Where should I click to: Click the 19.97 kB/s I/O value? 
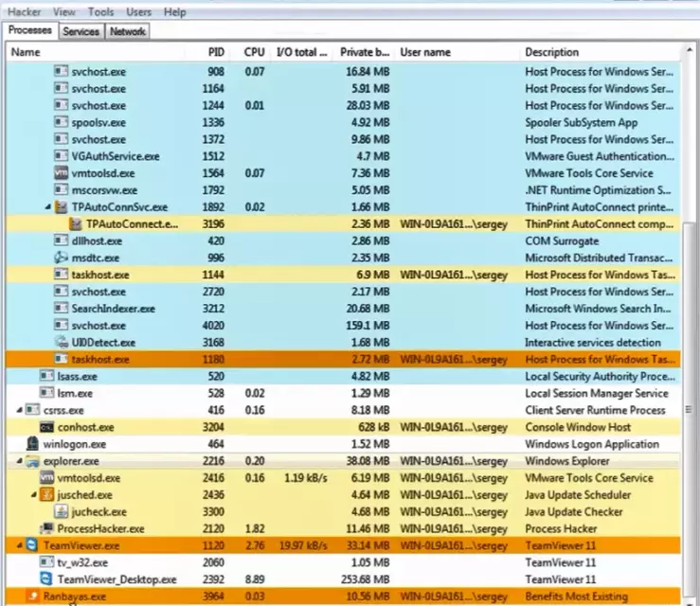click(303, 545)
